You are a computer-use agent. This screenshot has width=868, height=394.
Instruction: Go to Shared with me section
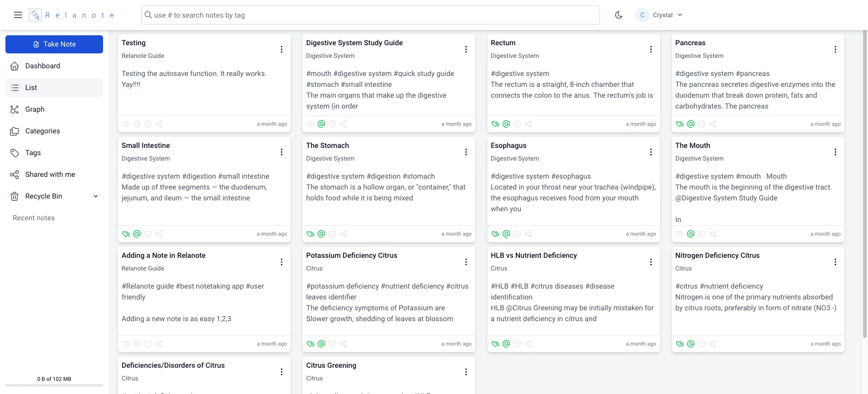[50, 175]
